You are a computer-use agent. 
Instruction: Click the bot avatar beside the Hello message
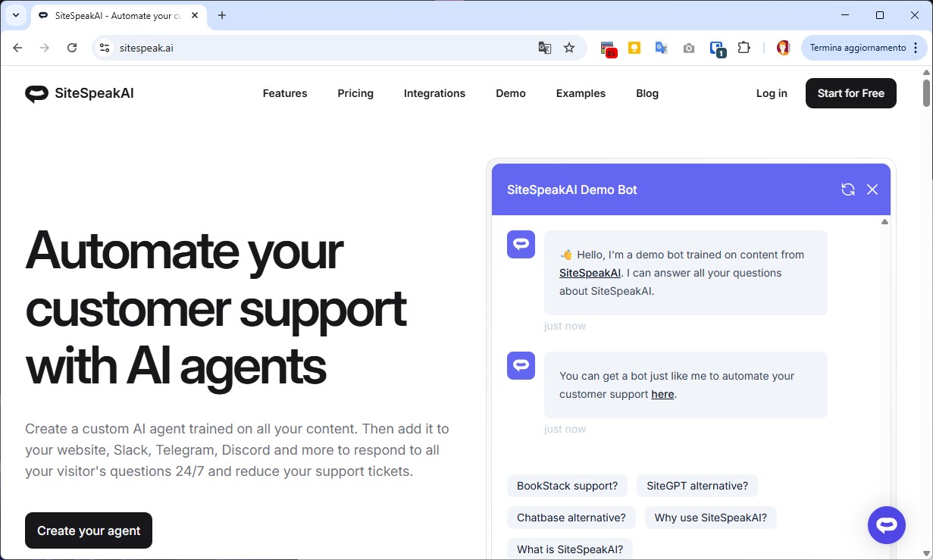(521, 245)
